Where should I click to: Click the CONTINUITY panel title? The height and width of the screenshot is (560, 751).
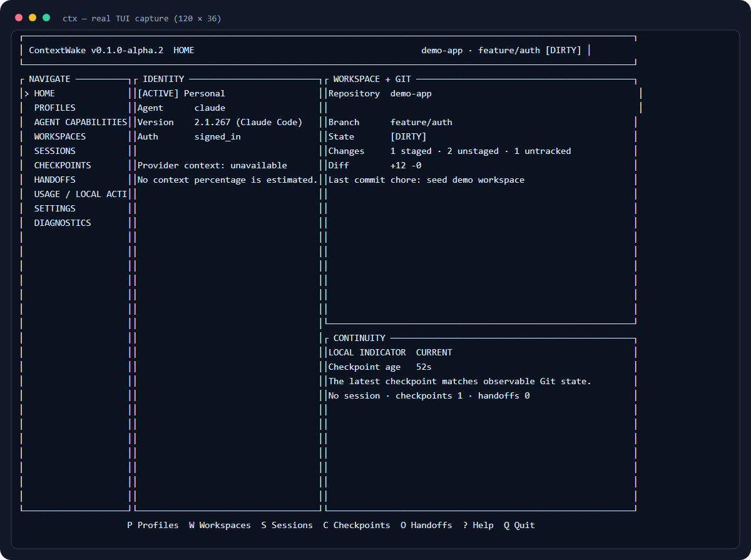pyautogui.click(x=359, y=338)
